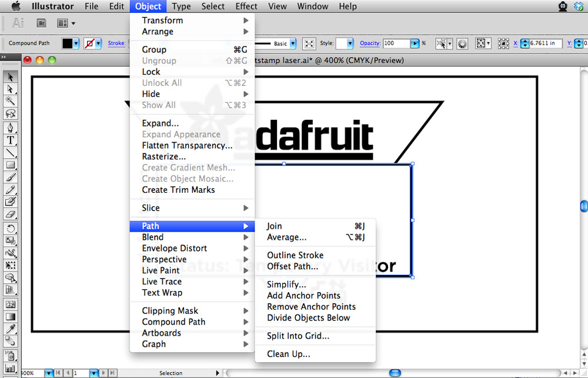Select Add Anchor Points
Screen dimensions: 588x378
tap(315, 296)
